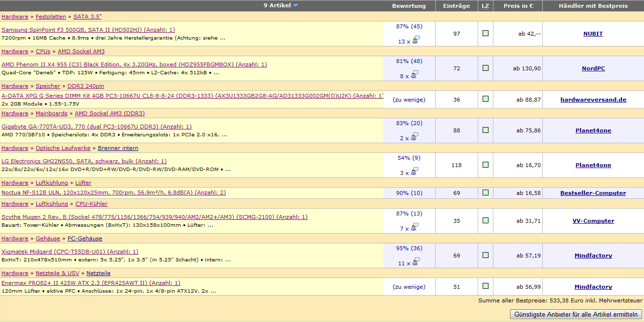Open Lüfter category breadcrumb

(x=83, y=183)
